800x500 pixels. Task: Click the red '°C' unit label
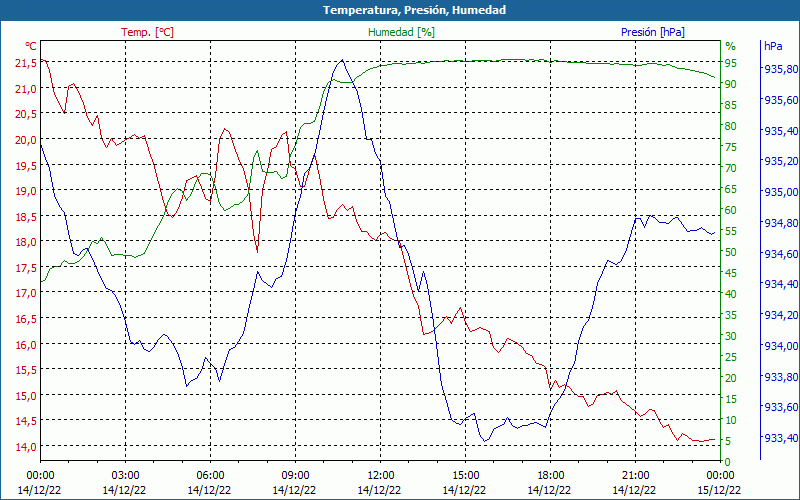pyautogui.click(x=31, y=46)
